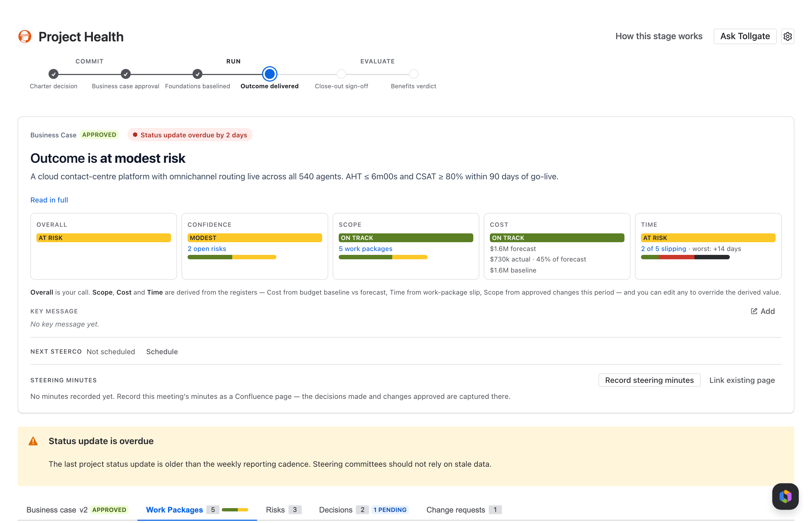
Task: Click the Status update overdue by 2 days badge
Action: [x=190, y=135]
